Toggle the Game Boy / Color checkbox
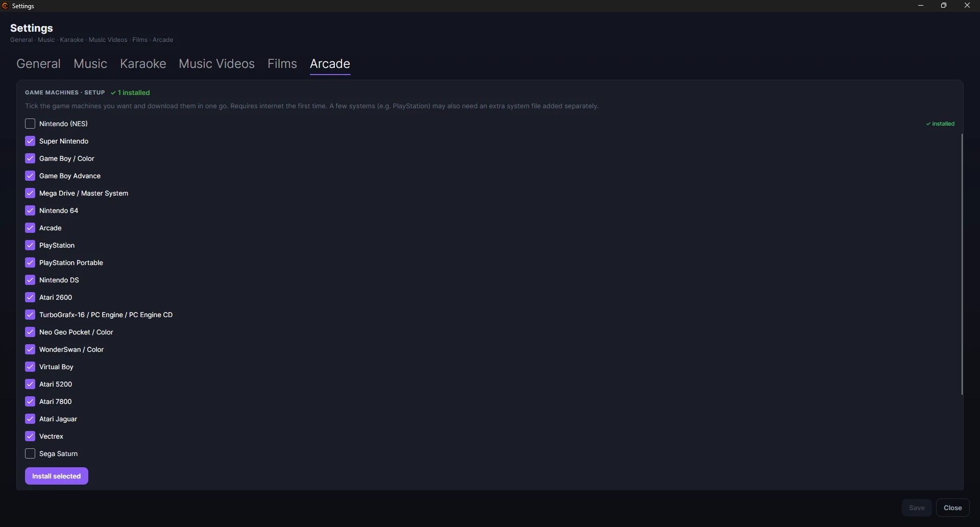This screenshot has height=527, width=980. point(30,159)
